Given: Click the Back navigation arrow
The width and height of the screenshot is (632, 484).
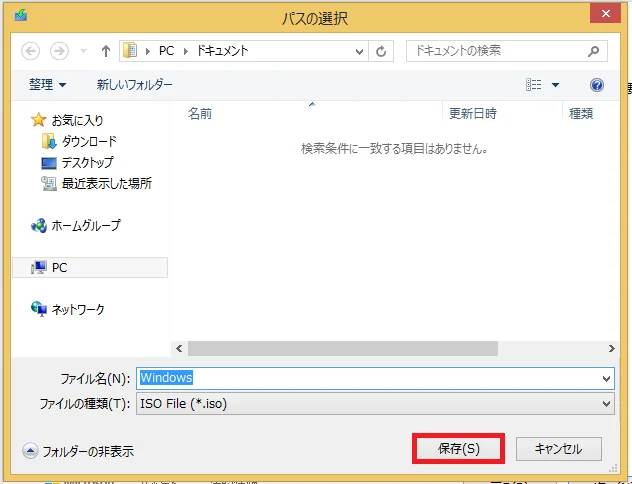Looking at the screenshot, I should tap(31, 51).
